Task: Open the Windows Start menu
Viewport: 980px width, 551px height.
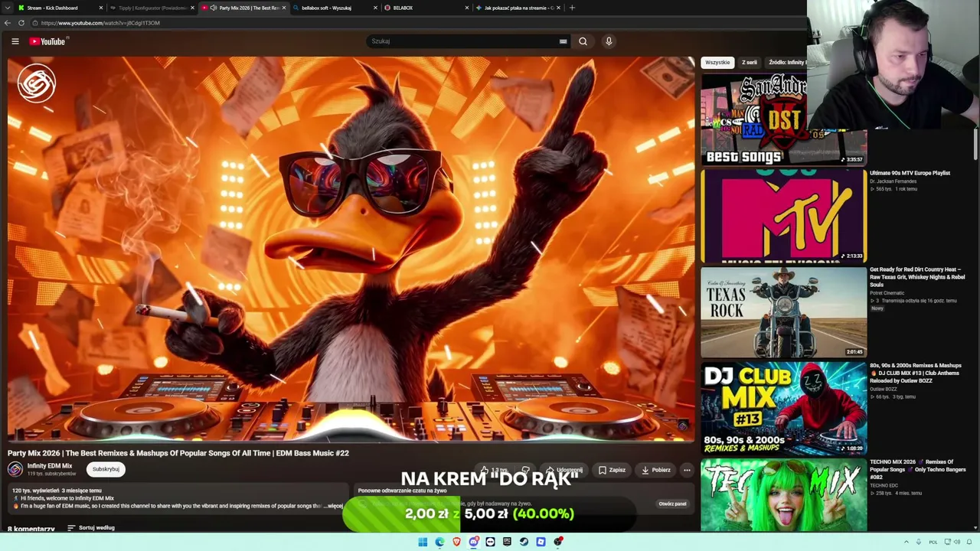Action: tap(423, 542)
